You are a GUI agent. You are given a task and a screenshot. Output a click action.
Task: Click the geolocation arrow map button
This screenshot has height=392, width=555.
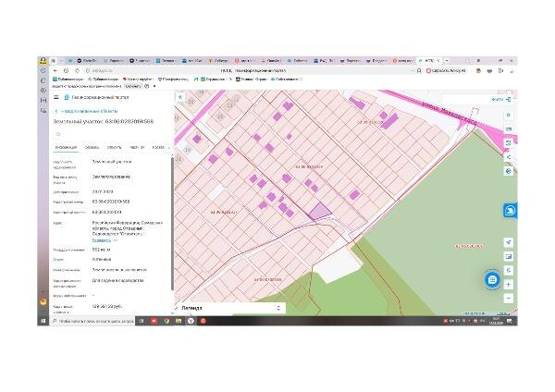[x=509, y=242]
